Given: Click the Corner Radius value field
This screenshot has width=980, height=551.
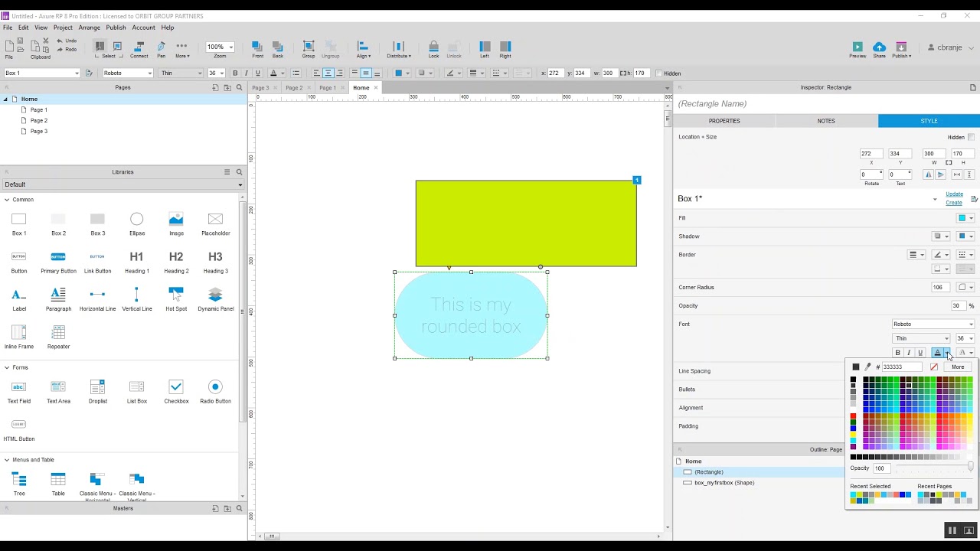Looking at the screenshot, I should pos(940,288).
